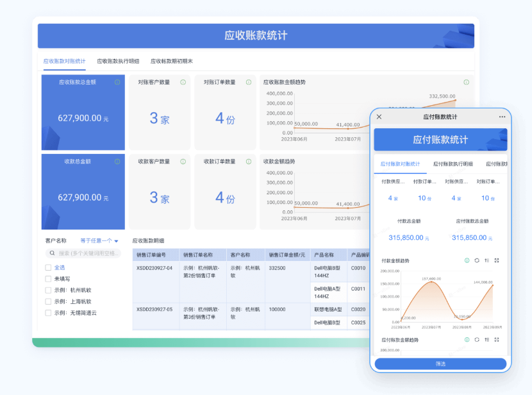The image size is (532, 395).
Task: Click sort icon beside 应付账款金额趋势
Action: click(x=487, y=340)
